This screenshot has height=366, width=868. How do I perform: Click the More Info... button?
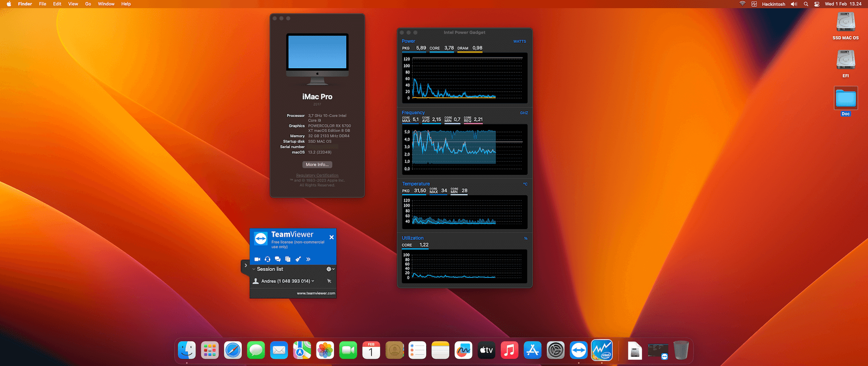coord(317,165)
